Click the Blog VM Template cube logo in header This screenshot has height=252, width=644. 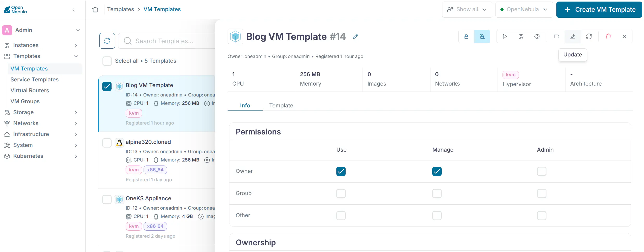pyautogui.click(x=235, y=36)
